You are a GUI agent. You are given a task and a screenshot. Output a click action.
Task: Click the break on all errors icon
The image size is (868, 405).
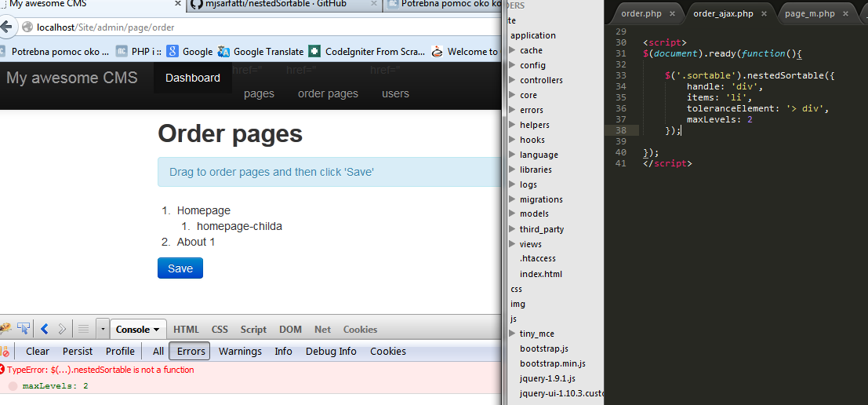point(5,352)
